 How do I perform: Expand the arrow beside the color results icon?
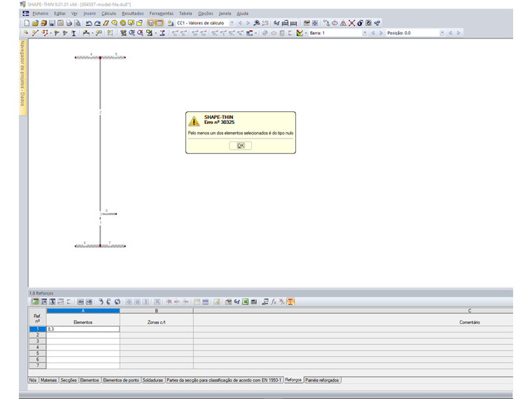click(306, 33)
